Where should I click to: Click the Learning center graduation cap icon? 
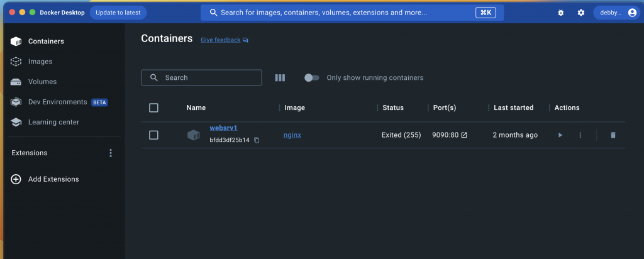click(x=16, y=122)
